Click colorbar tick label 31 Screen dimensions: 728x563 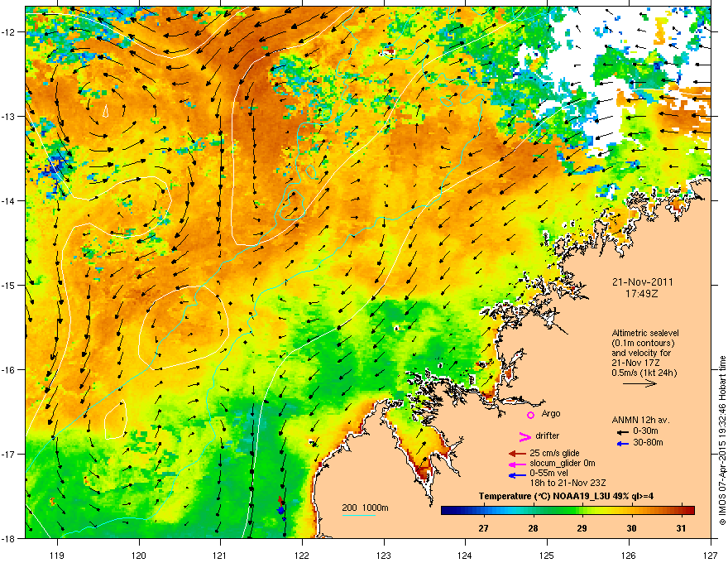[x=681, y=528]
